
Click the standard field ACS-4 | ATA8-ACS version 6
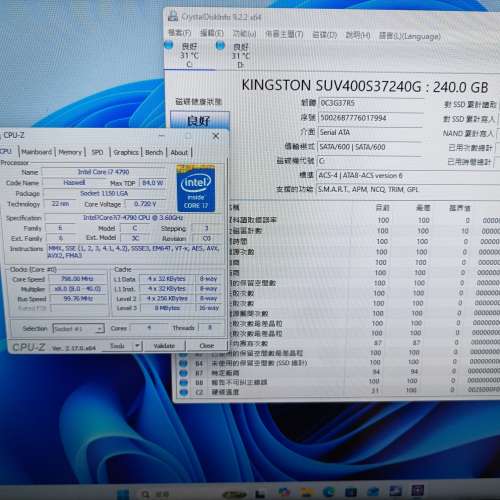pos(408,176)
